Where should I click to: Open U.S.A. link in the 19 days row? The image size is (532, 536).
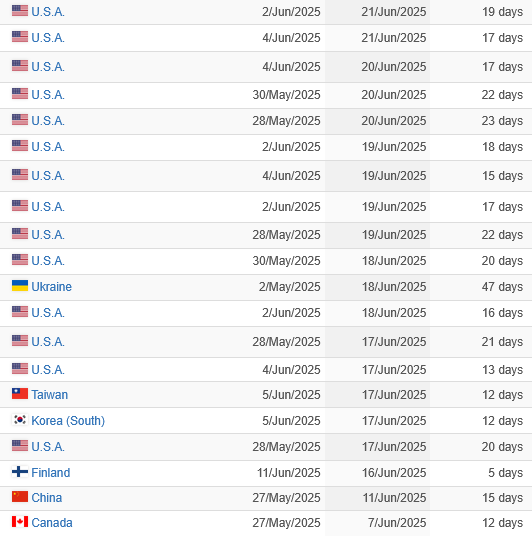click(x=48, y=12)
